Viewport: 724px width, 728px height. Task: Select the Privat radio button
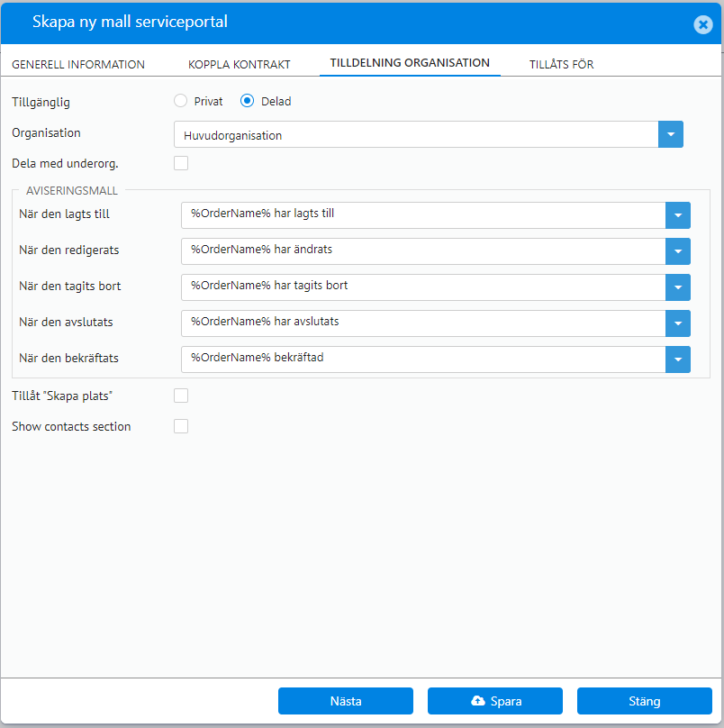(180, 101)
